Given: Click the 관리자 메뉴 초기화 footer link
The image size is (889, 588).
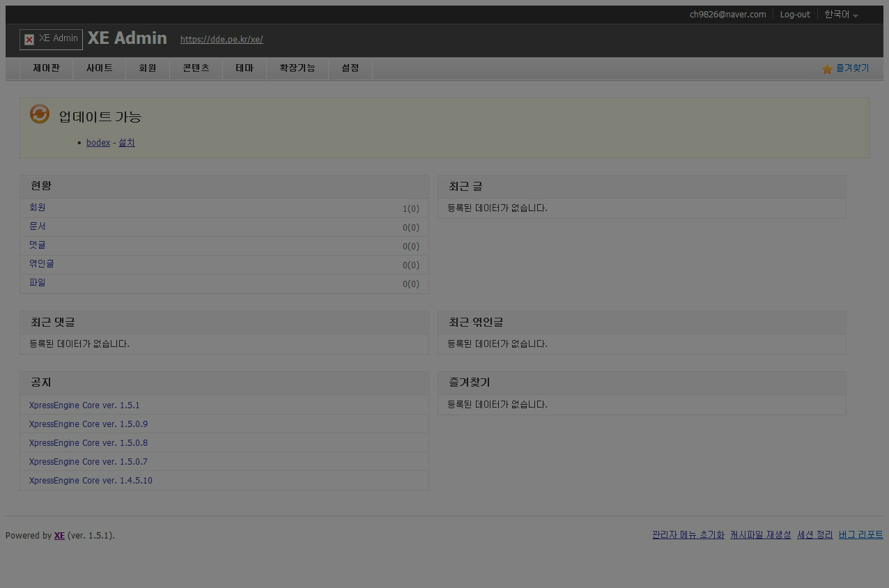Looking at the screenshot, I should [x=688, y=534].
